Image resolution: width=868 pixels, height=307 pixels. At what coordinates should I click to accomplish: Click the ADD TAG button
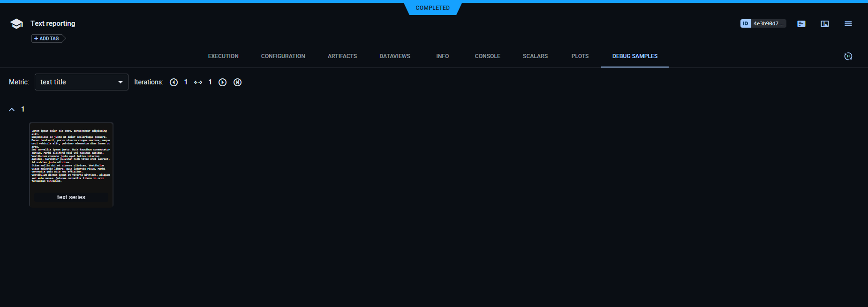(x=47, y=38)
